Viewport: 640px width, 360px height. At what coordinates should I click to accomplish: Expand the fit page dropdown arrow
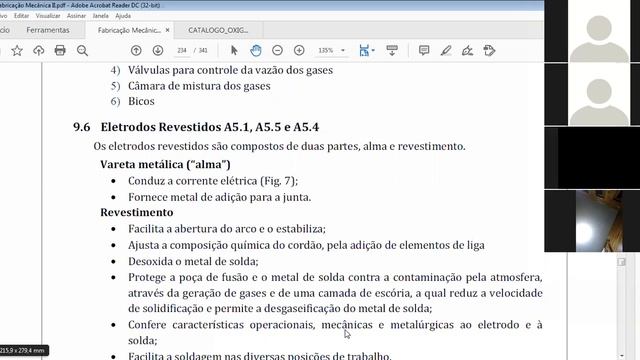[x=373, y=51]
